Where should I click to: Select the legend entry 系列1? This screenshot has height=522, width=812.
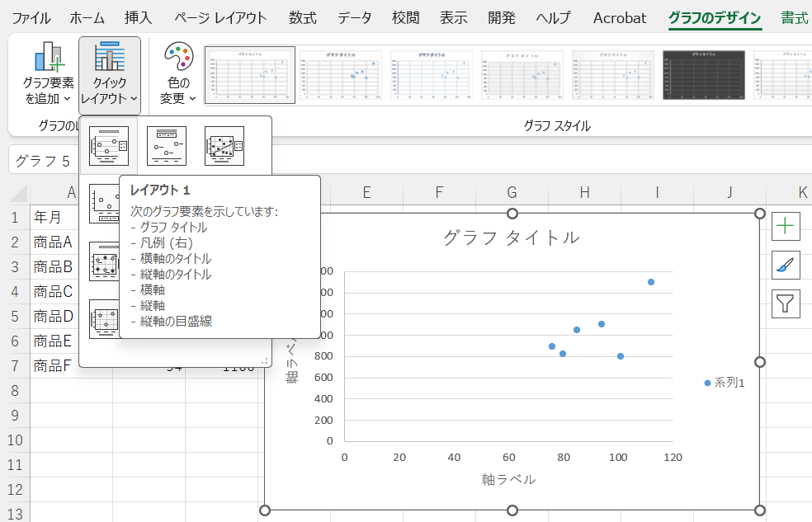pos(725,383)
